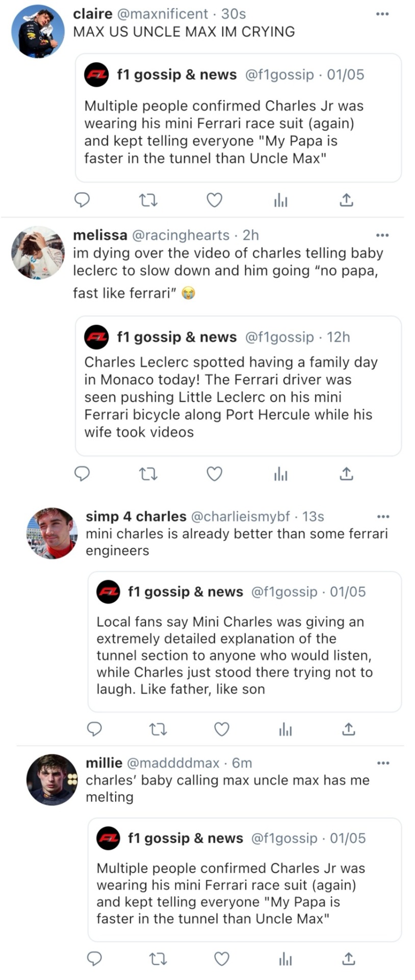
Task: Open claire's profile picture
Action: (x=38, y=31)
